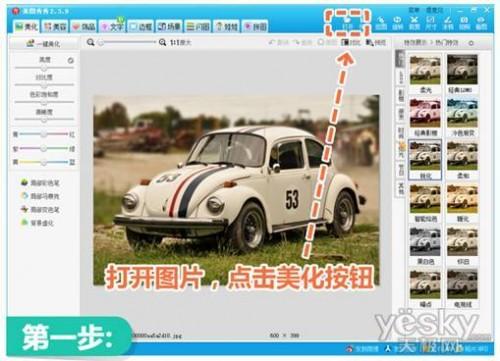Click the zoom-in magnifier icon
Image resolution: width=500 pixels, height=361 pixels.
[162, 43]
